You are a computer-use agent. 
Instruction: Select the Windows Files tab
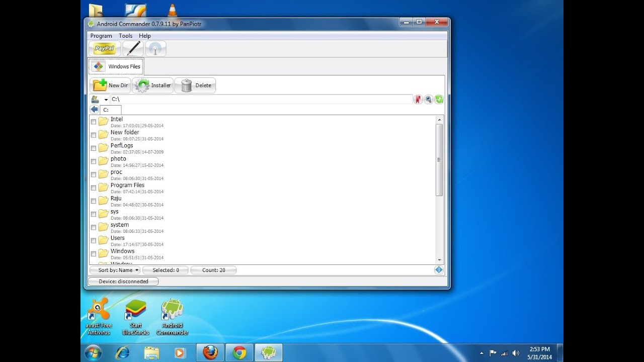[x=116, y=66]
